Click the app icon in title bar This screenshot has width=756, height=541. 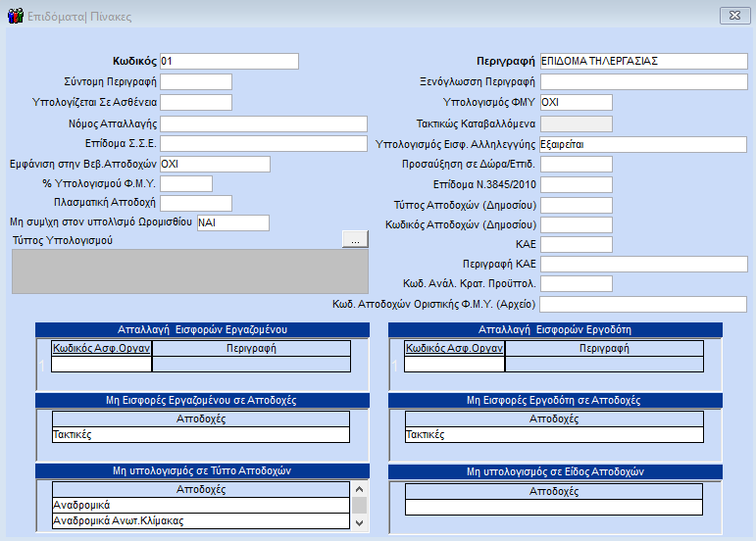15,16
